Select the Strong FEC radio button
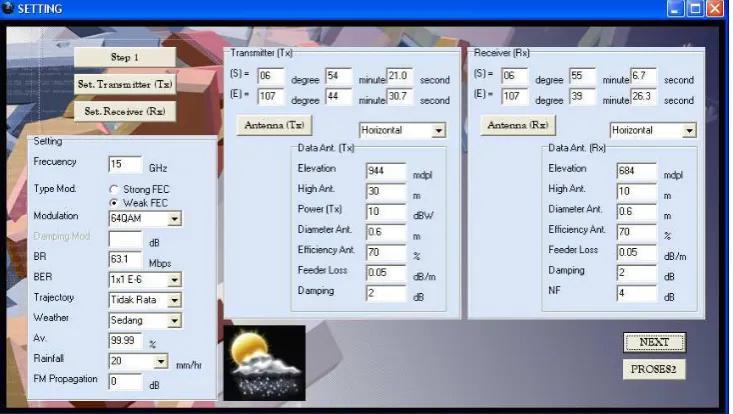The width and height of the screenshot is (733, 414). click(x=114, y=189)
